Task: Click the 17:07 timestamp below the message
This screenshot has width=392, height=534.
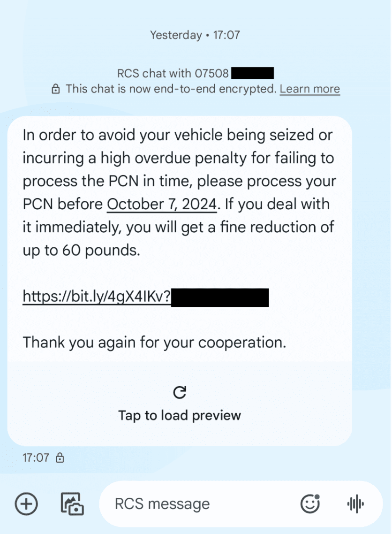Action: 36,458
